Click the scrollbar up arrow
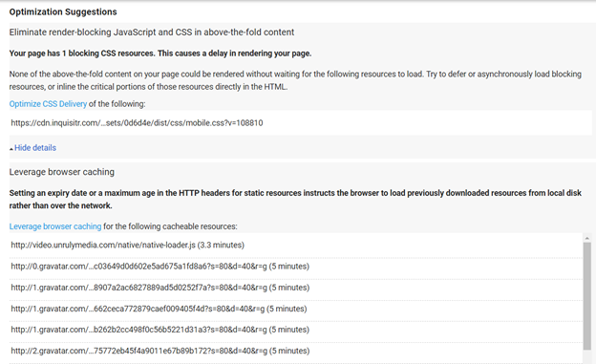 pos(586,238)
